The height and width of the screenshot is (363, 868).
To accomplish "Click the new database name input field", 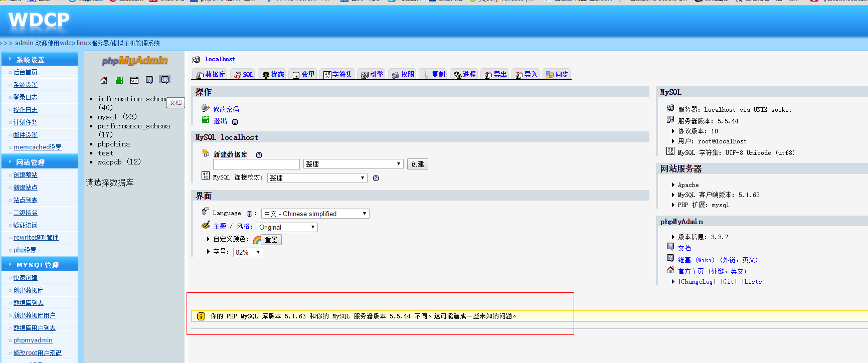I will pyautogui.click(x=256, y=164).
